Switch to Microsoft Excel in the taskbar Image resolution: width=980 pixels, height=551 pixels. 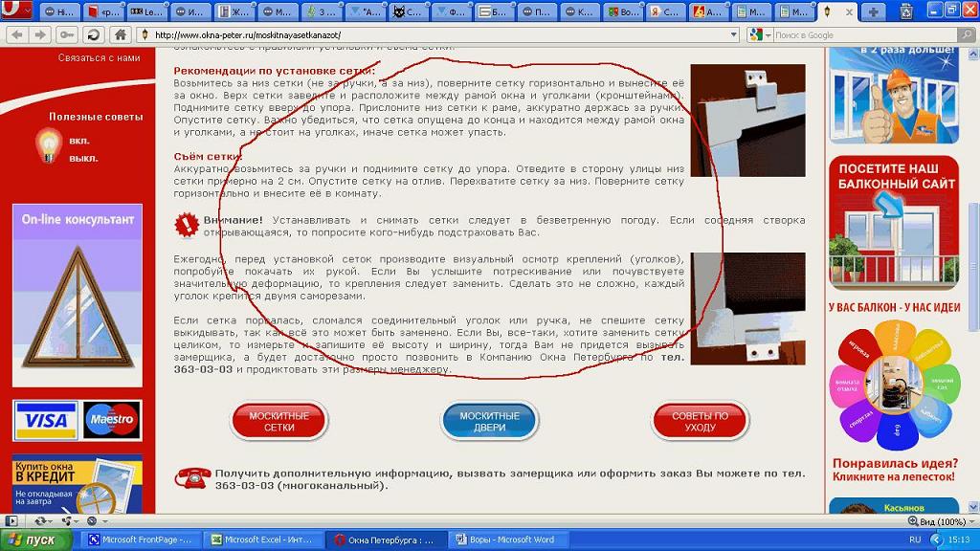pyautogui.click(x=266, y=540)
